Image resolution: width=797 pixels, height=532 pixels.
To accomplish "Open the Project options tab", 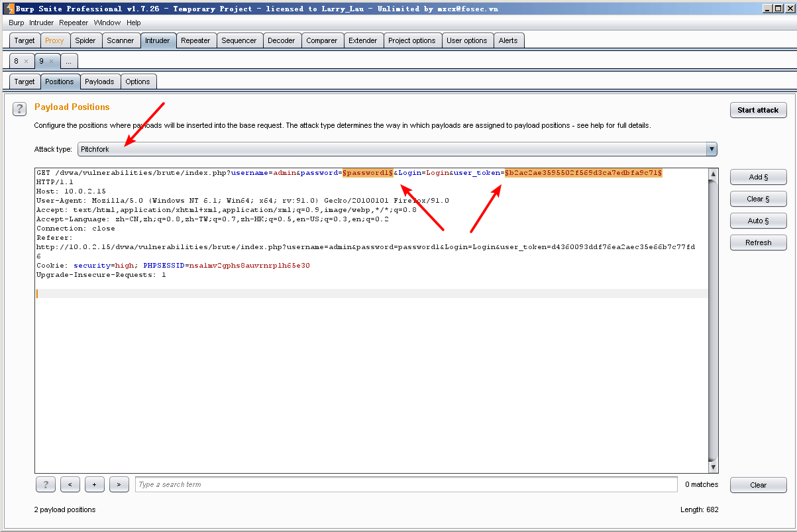I will tap(412, 40).
